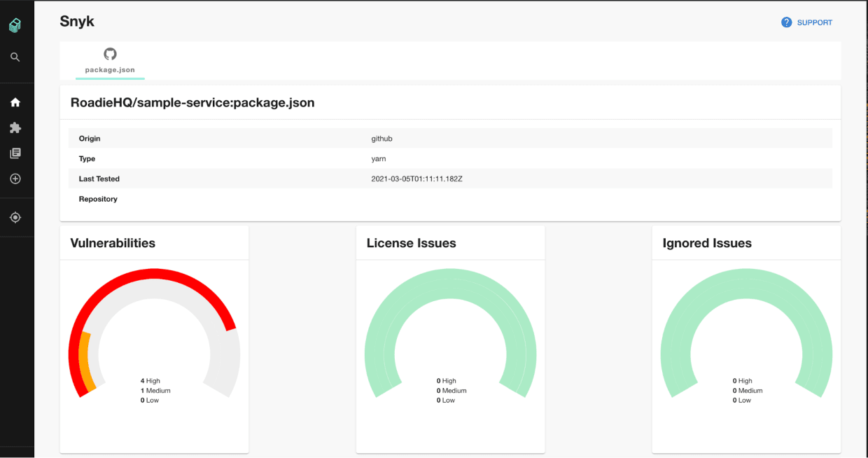Open the tech radar target icon

pos(15,218)
